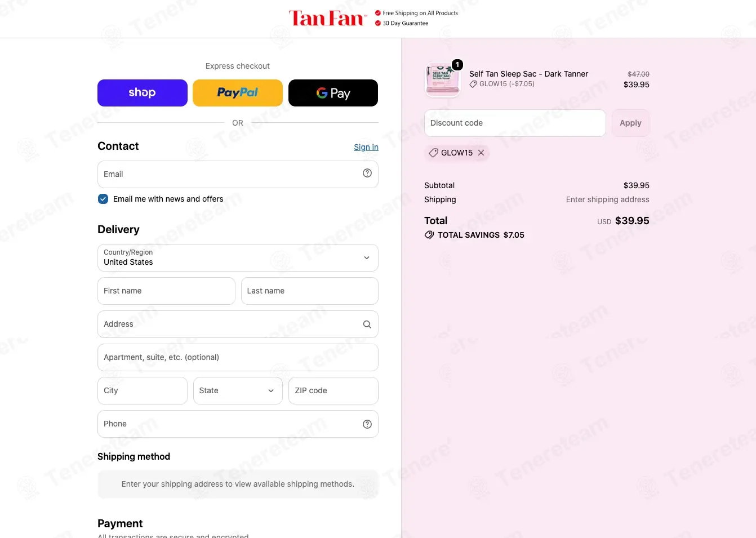Image resolution: width=756 pixels, height=538 pixels.
Task: Focus the ZIP code field
Action: [333, 390]
